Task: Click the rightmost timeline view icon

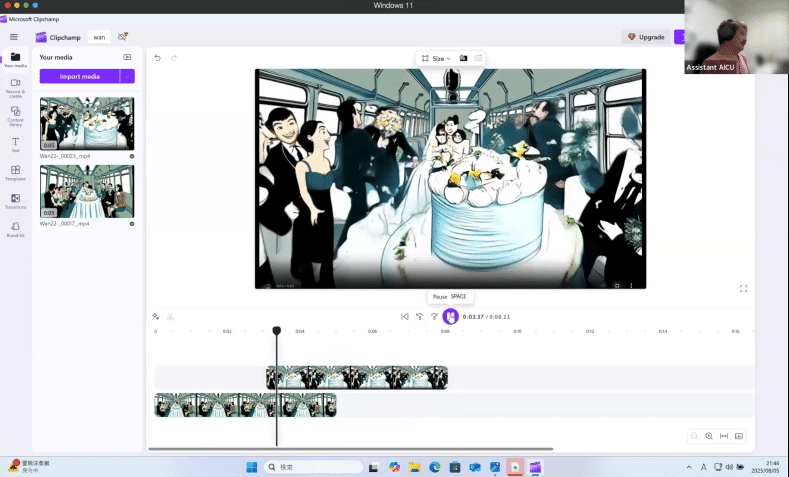Action: coord(739,436)
